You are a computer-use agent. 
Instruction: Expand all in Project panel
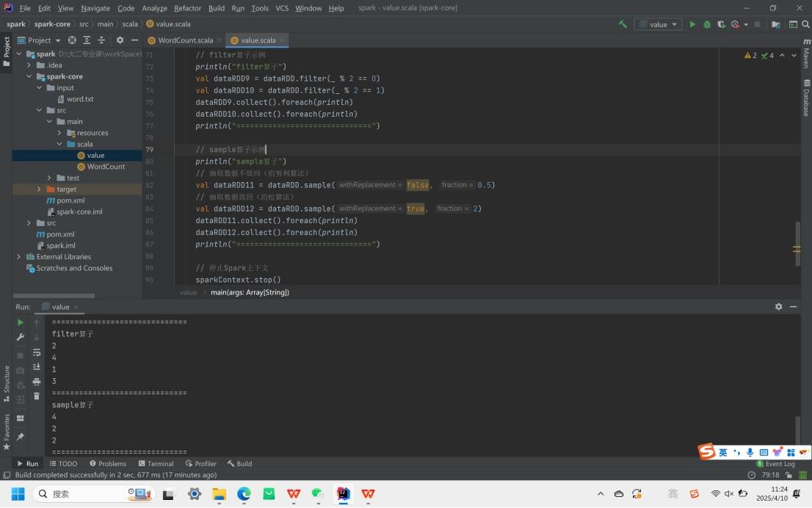coord(87,40)
